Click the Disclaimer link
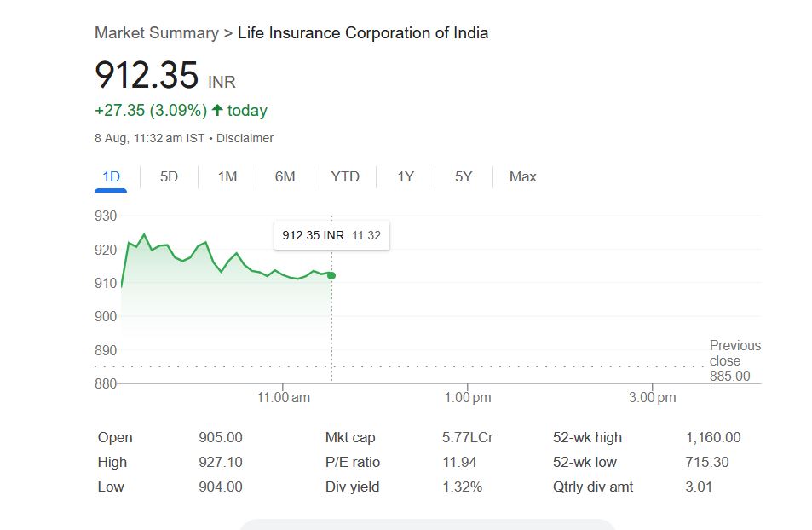Screen dimensions: 812x530 (245, 138)
